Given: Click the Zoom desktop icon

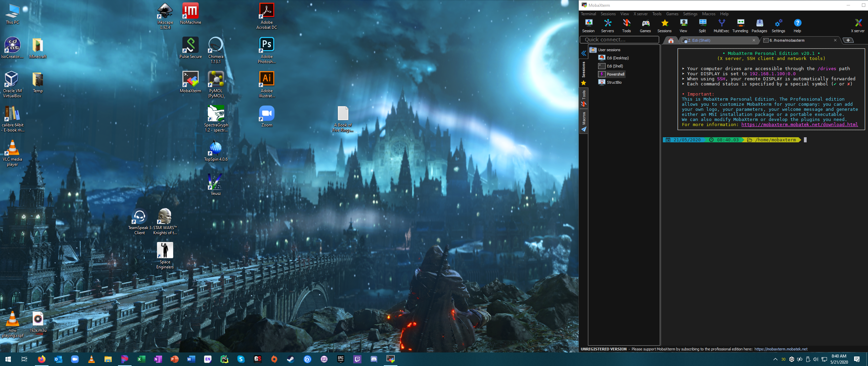Looking at the screenshot, I should coord(267,116).
